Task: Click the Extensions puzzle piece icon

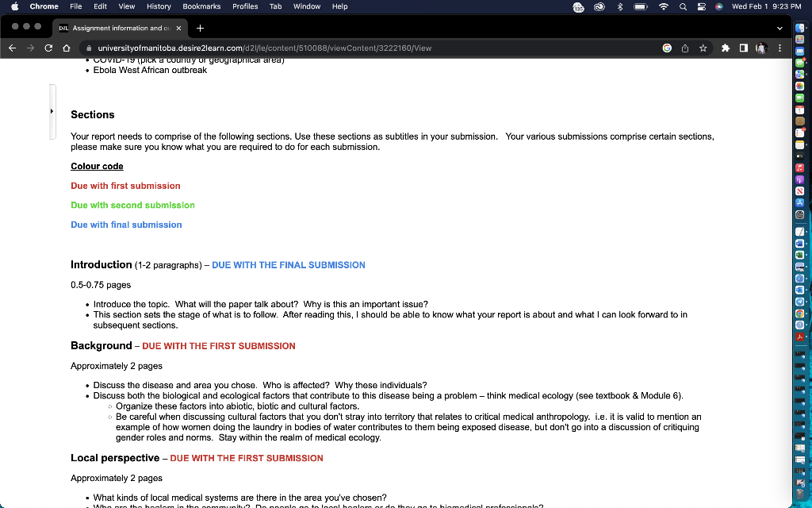Action: point(726,48)
